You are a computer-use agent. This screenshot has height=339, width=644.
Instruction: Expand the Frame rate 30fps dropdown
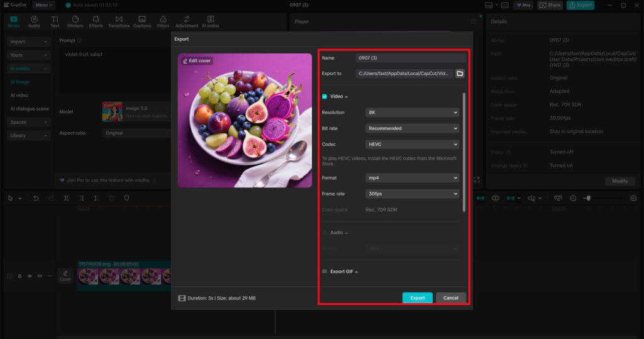click(x=413, y=194)
